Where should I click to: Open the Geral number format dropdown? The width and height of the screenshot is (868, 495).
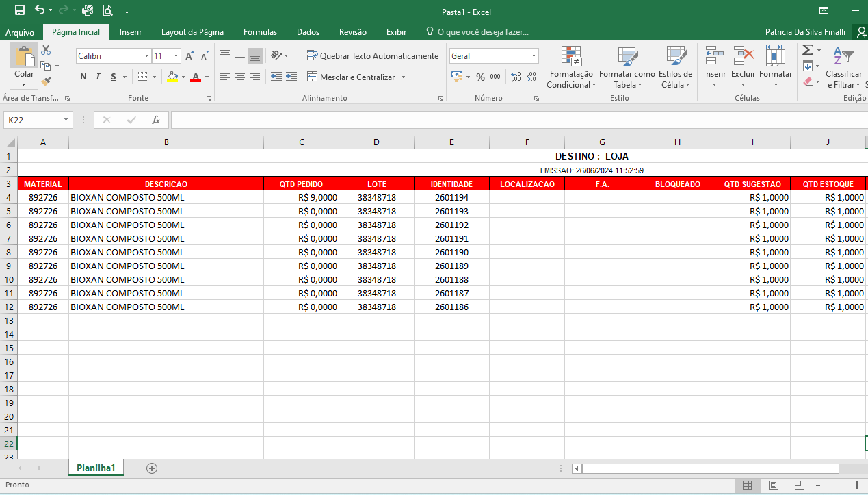click(534, 56)
